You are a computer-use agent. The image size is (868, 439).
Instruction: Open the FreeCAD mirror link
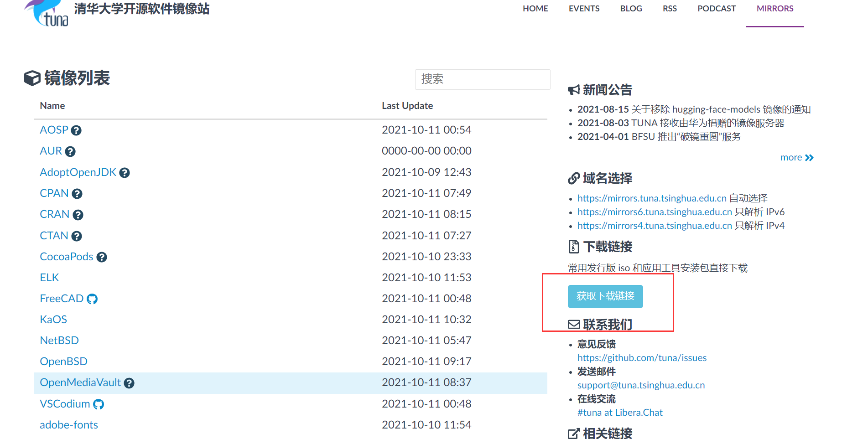tap(62, 299)
